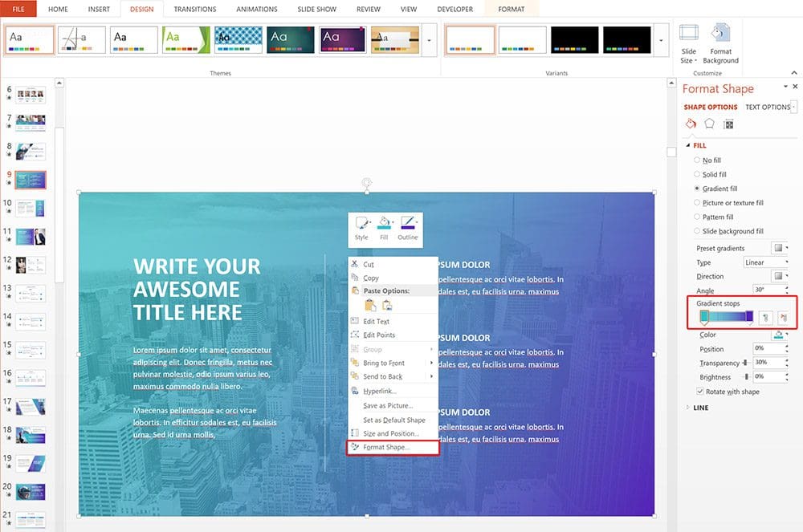Select the Fill & Line paint bucket icon
803x532 pixels.
click(691, 124)
